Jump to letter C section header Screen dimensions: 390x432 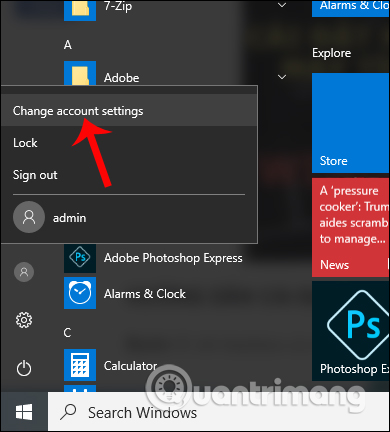point(67,333)
